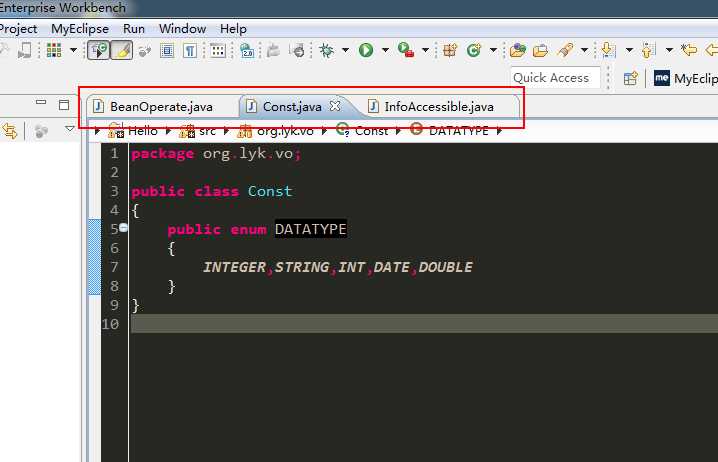This screenshot has width=718, height=462.
Task: Start debugging with the bug icon
Action: coord(327,50)
